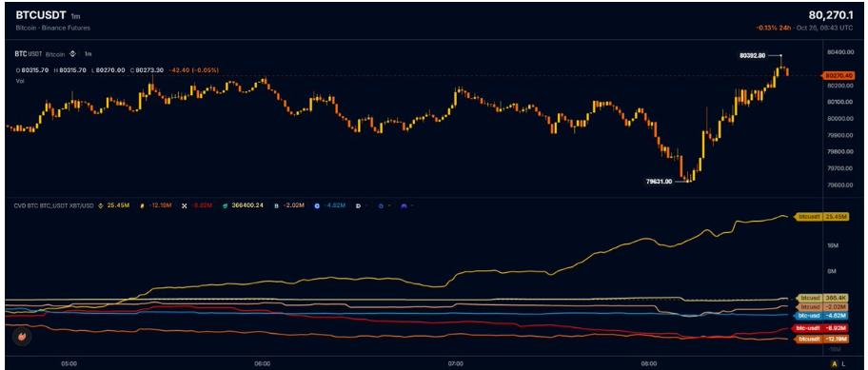Click the 80392.80 high price marker
868x370 pixels.
point(752,55)
